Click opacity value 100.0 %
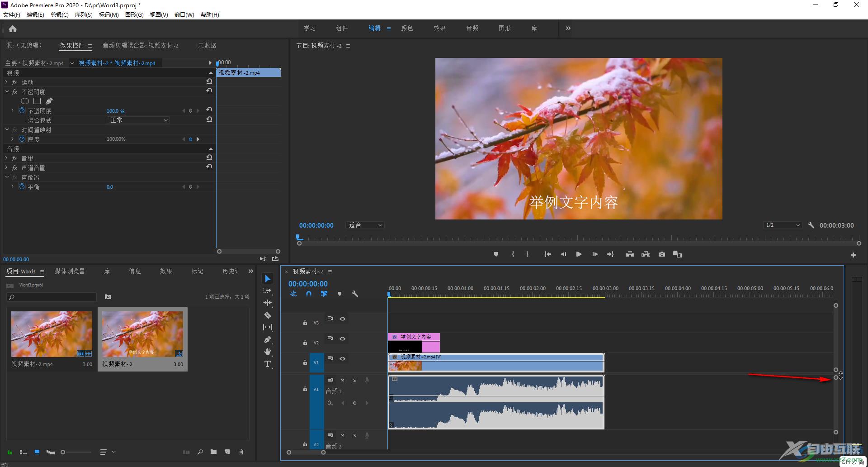Image resolution: width=868 pixels, height=467 pixels. pyautogui.click(x=115, y=111)
